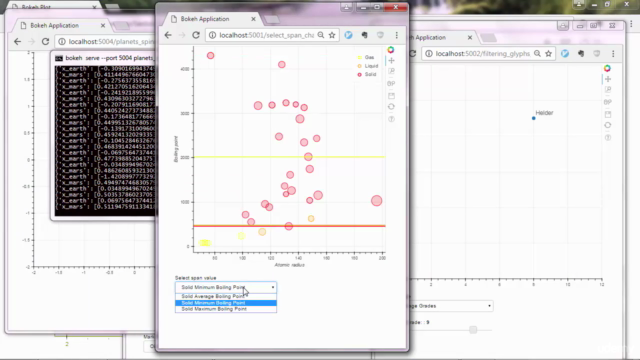This screenshot has height=360, width=640.
Task: Go back in the localhost:5004 window
Action: (17, 42)
